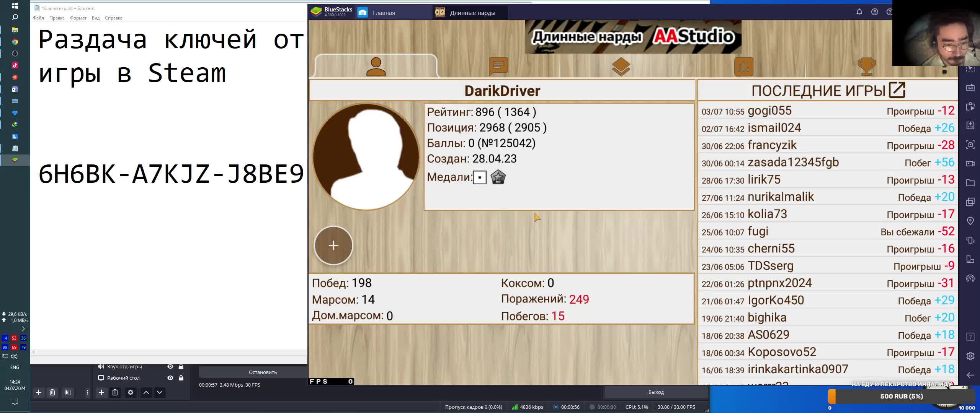Toggle visibility of Рабочий стол source
Viewport: 980px width, 413px height.
[170, 378]
